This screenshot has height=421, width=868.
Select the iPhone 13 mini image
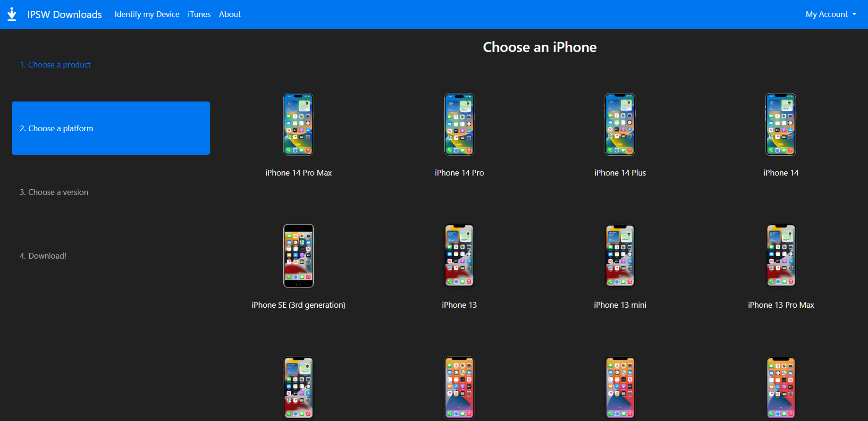(620, 256)
